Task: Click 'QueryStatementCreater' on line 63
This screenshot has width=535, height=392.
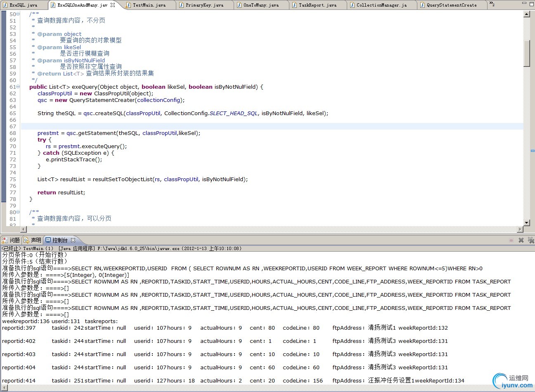Action: pos(102,100)
